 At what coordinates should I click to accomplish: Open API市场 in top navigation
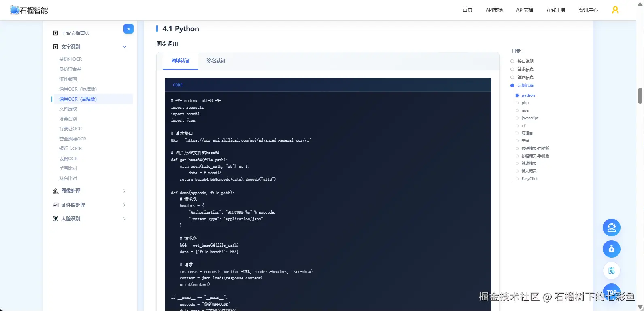tap(494, 10)
